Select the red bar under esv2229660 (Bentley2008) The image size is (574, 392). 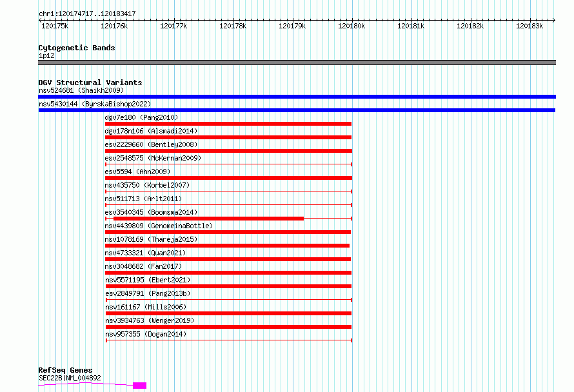click(x=228, y=151)
